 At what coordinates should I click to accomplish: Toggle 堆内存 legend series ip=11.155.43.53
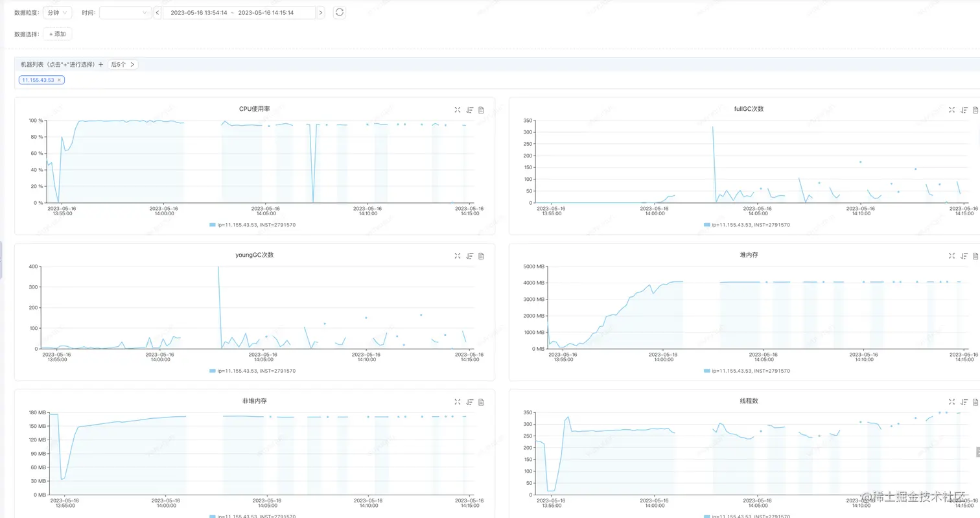click(747, 371)
